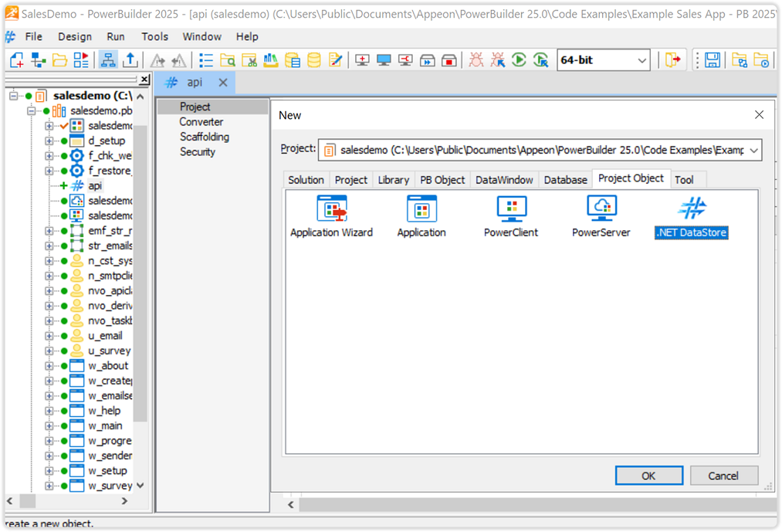Click the Cancel button
Viewport: 782px width, 532px height.
[x=723, y=476]
